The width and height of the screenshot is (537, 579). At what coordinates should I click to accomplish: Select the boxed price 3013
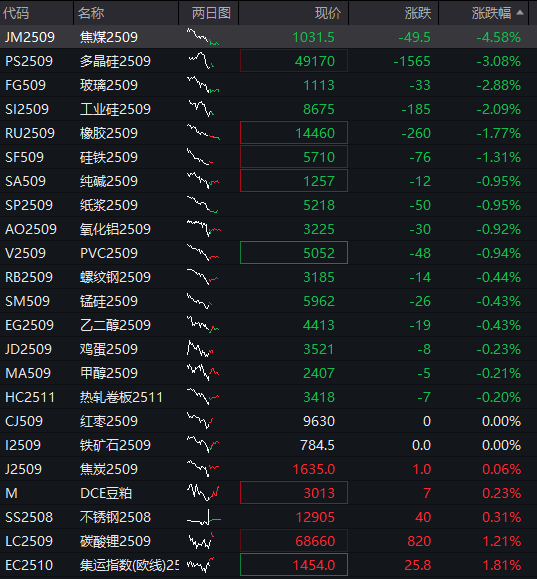pyautogui.click(x=294, y=493)
